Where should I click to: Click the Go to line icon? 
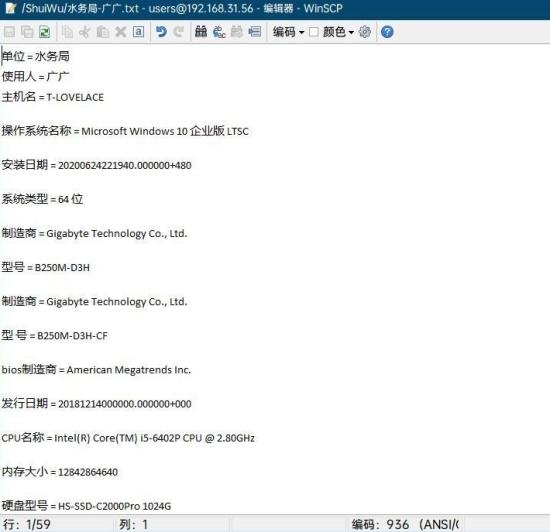255,32
